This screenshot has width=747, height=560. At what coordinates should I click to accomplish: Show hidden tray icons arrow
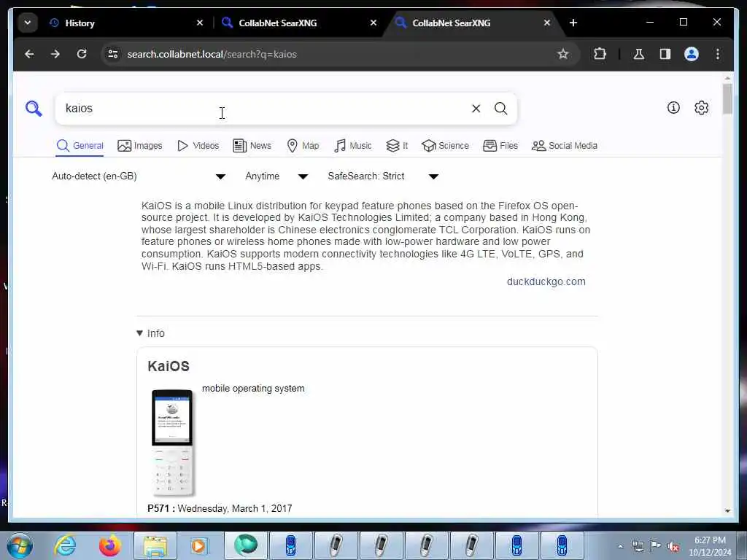pos(620,547)
